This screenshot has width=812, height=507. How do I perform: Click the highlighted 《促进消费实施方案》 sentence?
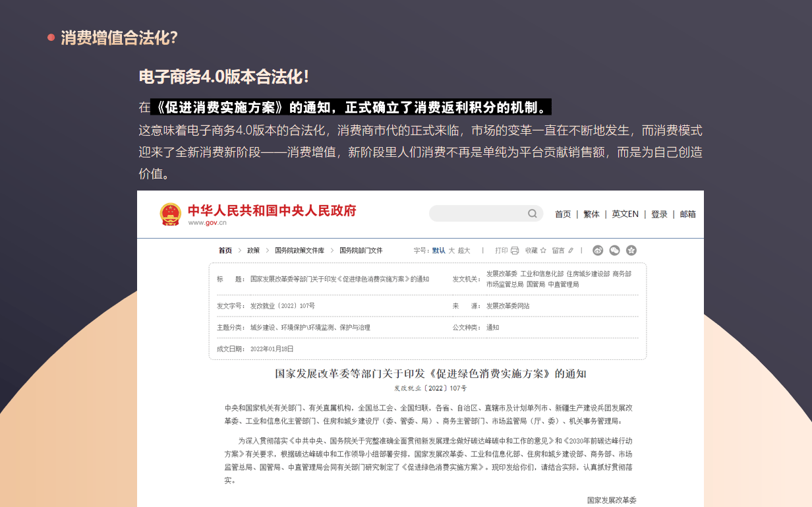tap(351, 107)
